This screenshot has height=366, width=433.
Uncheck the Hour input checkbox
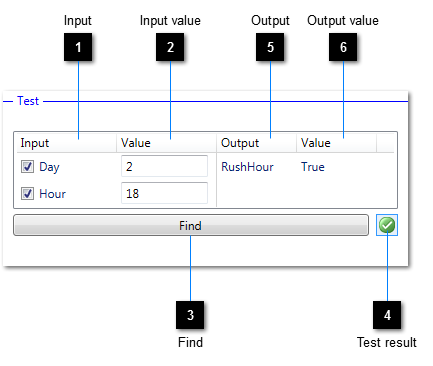point(27,193)
